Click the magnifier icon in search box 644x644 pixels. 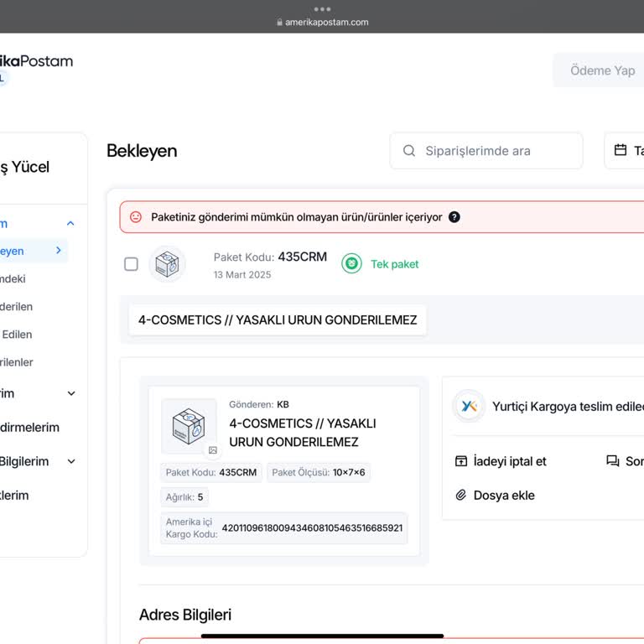click(409, 151)
